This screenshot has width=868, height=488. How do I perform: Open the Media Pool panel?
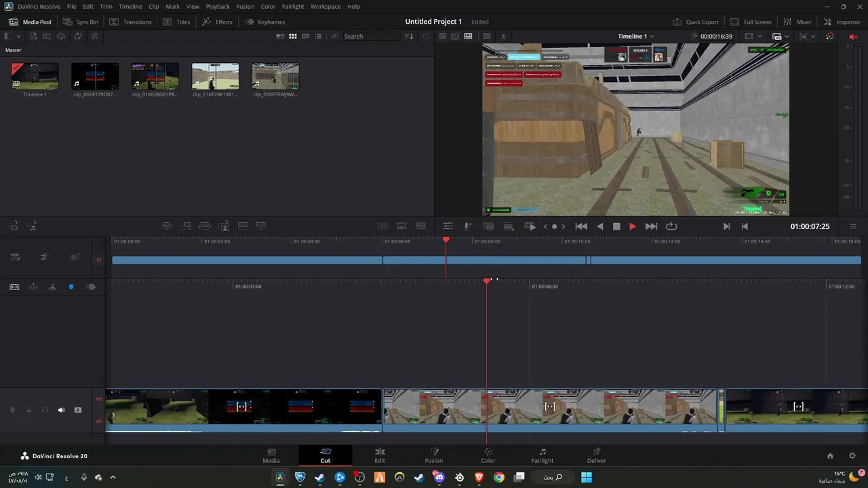(x=31, y=22)
